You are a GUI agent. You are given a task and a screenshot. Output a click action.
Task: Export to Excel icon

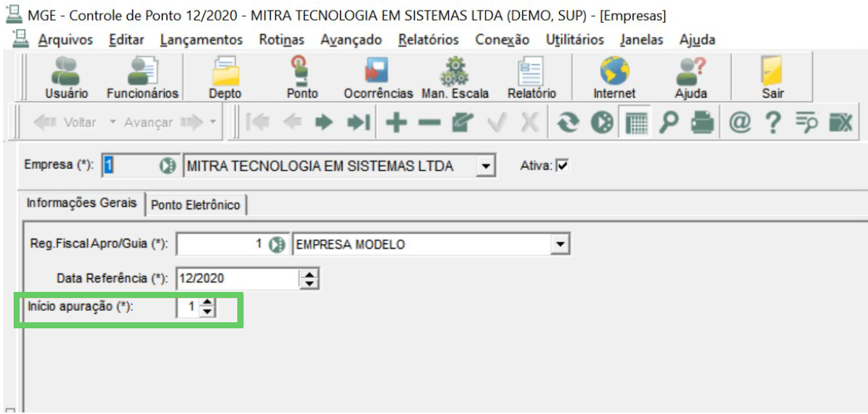tap(840, 122)
